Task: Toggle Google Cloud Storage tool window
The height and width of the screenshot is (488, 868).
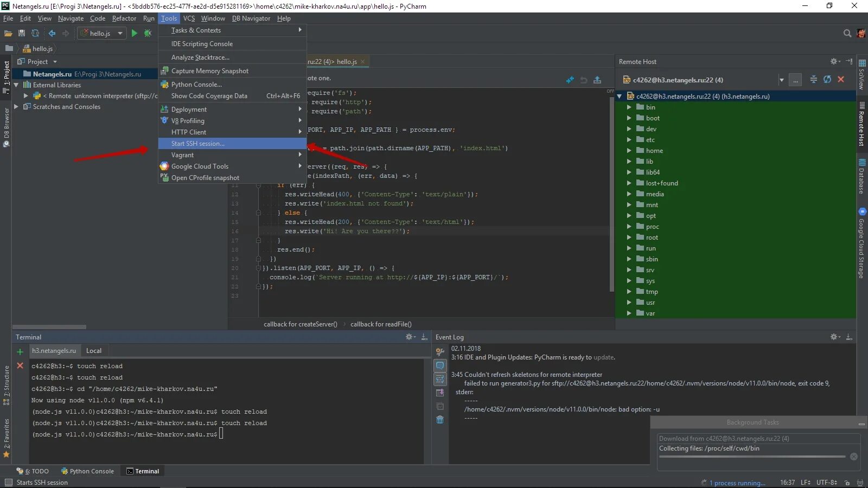Action: (x=861, y=243)
